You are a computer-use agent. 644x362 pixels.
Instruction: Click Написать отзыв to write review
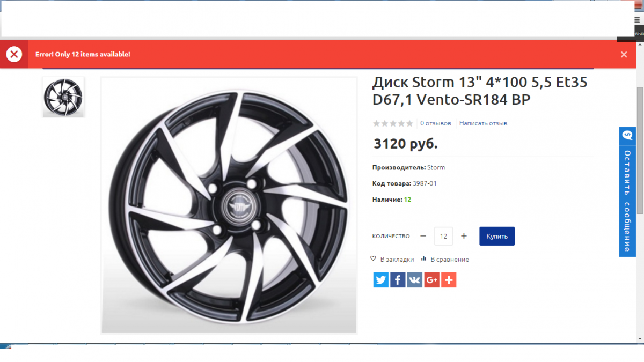(x=483, y=123)
